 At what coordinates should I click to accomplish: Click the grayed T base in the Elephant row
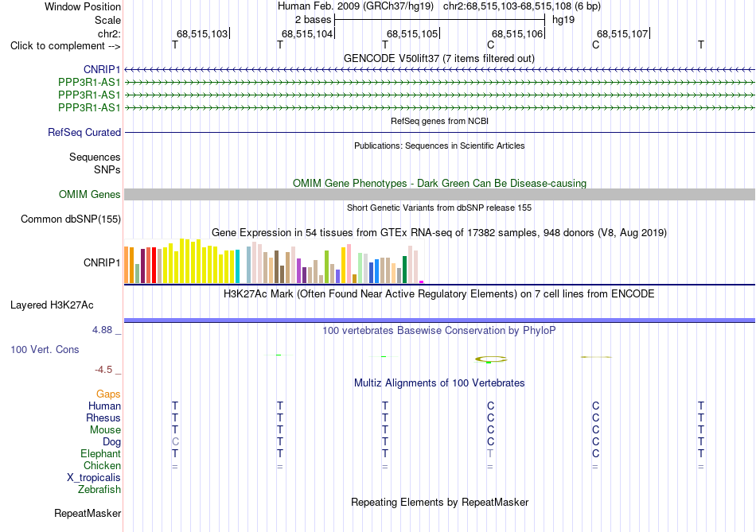[x=490, y=454]
